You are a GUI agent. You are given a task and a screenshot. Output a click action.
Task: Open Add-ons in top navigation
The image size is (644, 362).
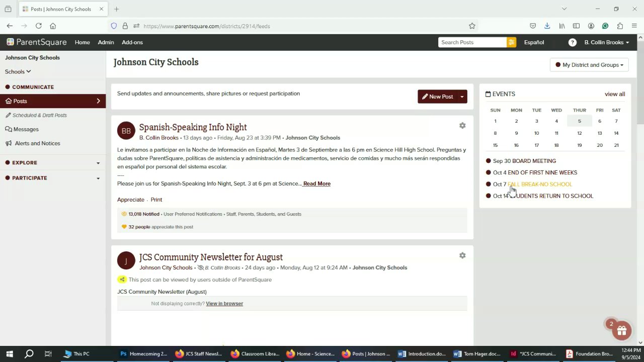(132, 42)
